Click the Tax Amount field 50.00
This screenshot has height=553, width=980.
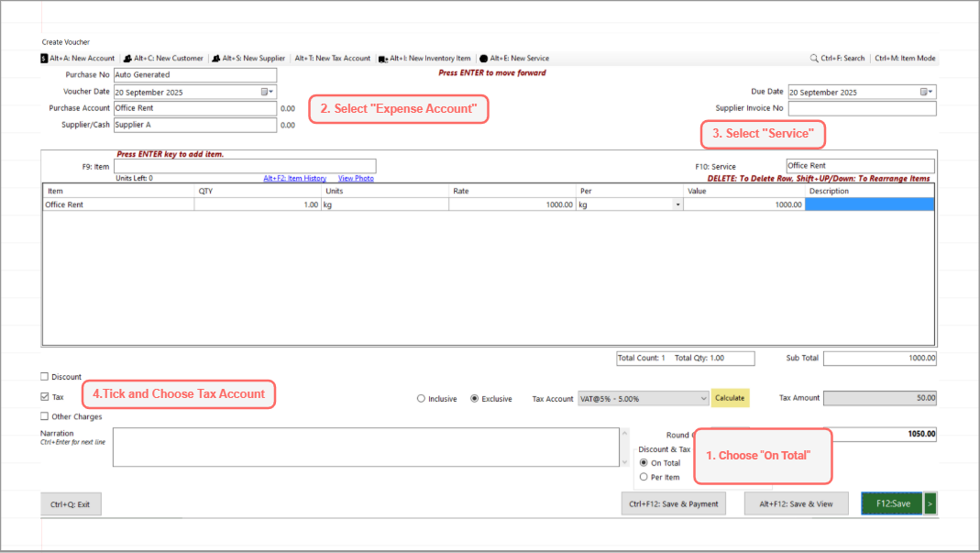pyautogui.click(x=879, y=398)
